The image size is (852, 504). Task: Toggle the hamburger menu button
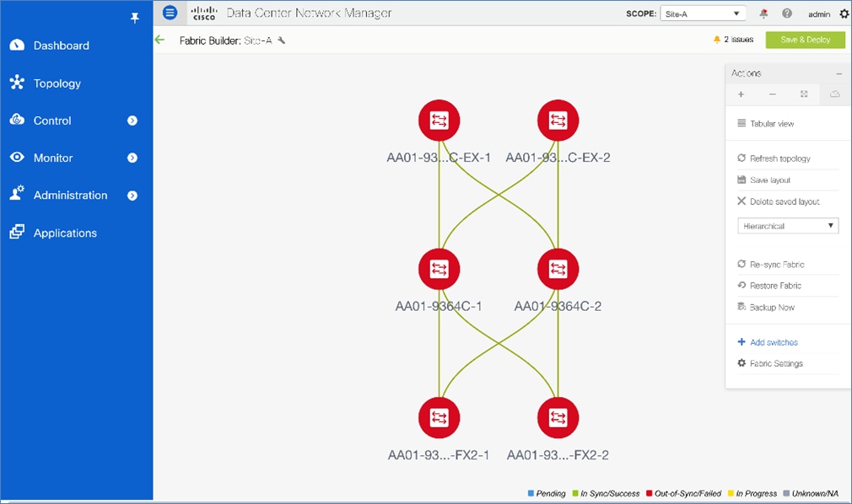170,13
